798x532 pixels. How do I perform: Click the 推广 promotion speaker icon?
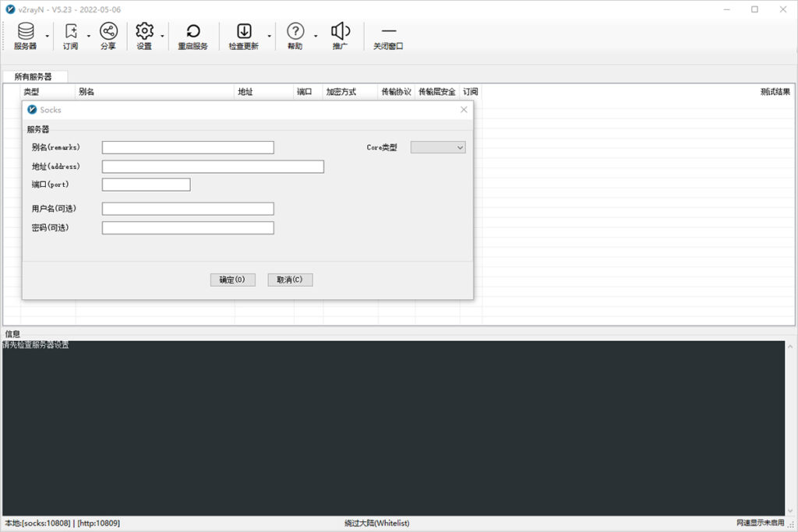[x=341, y=31]
